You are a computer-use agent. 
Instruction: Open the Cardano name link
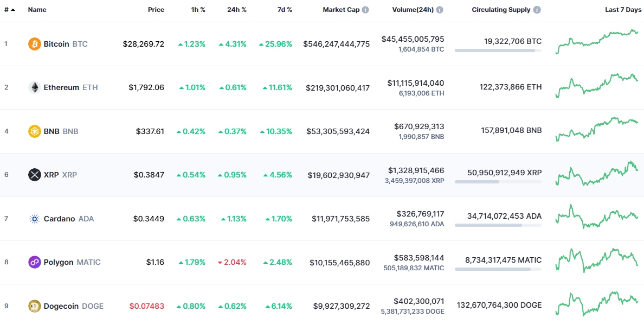coord(59,219)
